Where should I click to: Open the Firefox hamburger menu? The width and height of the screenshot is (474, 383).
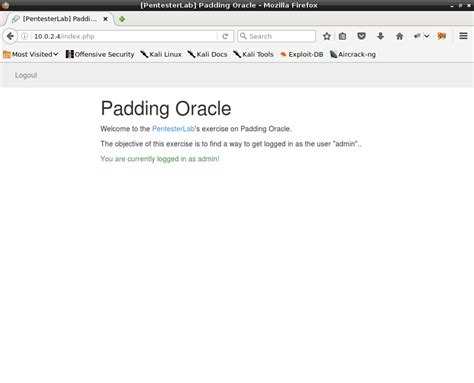click(x=463, y=36)
